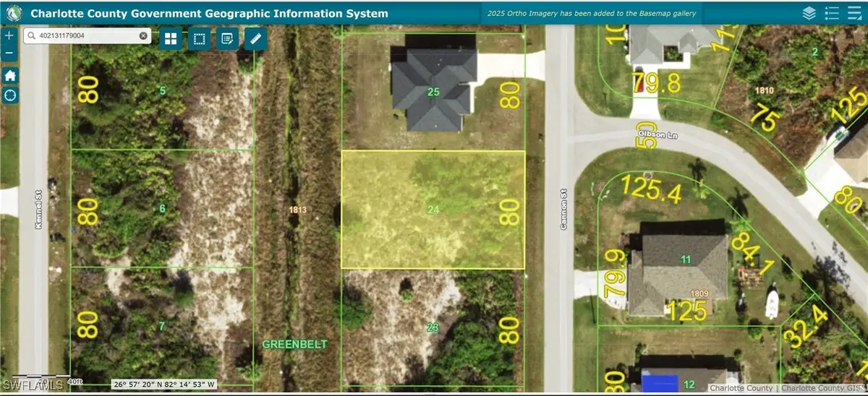Screen dimensions: 868x396
Task: Find my location on the map
Action: point(10,95)
